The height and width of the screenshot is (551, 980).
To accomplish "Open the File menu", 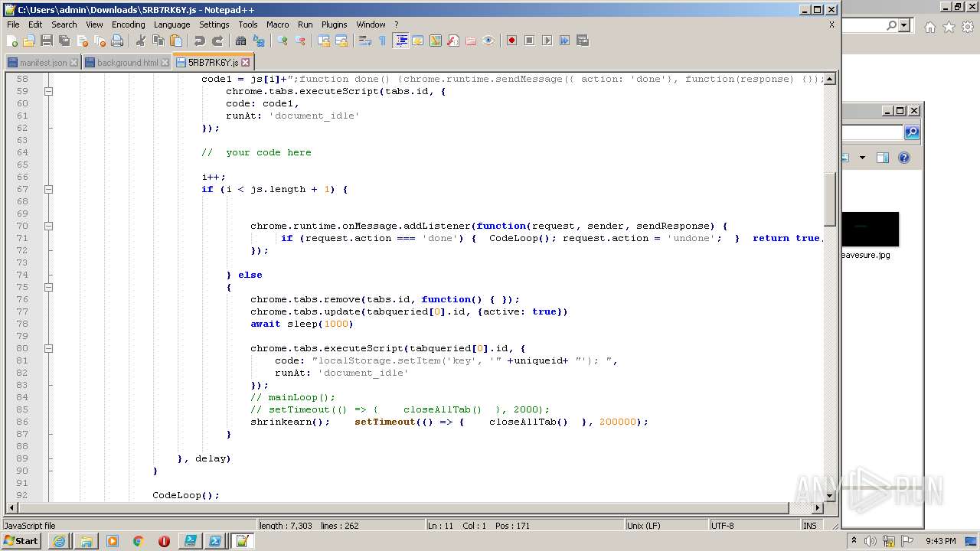I will tap(13, 24).
